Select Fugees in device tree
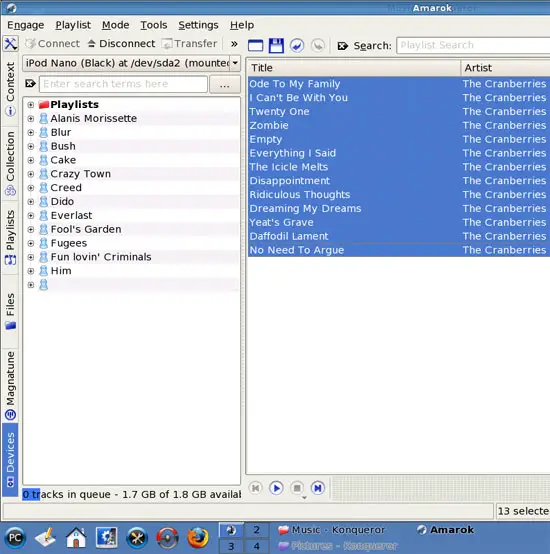The width and height of the screenshot is (550, 554). [x=69, y=243]
